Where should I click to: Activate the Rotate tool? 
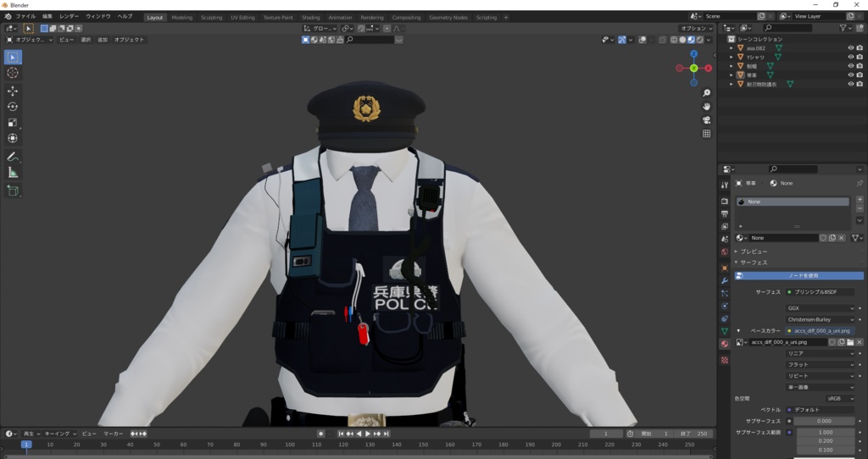(13, 107)
